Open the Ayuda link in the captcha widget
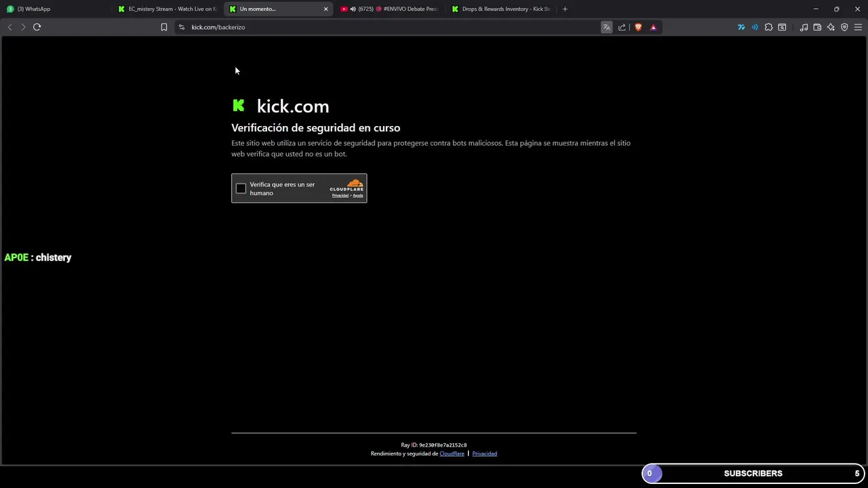This screenshot has width=868, height=488. (x=358, y=196)
